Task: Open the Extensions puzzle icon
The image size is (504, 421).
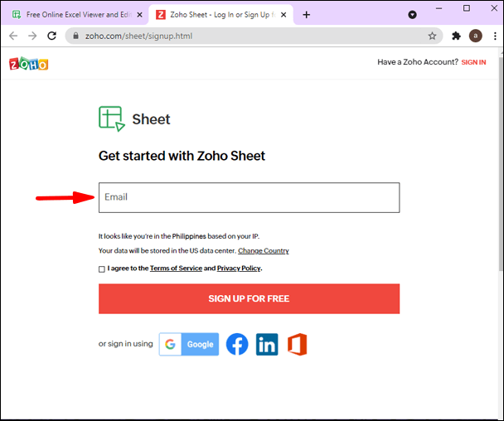Action: (x=456, y=36)
